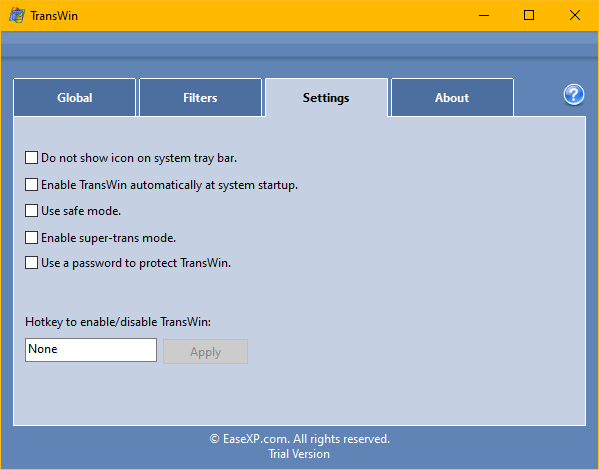This screenshot has height=470, width=599.
Task: Select the Settings tab
Action: click(x=326, y=97)
